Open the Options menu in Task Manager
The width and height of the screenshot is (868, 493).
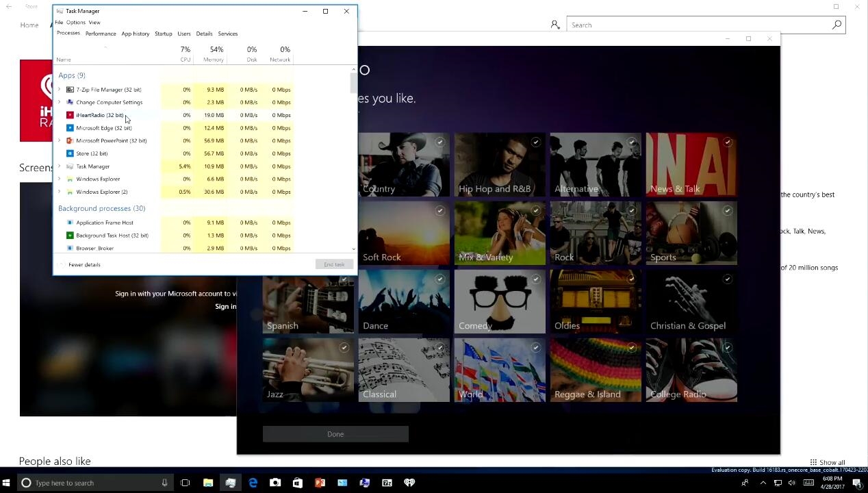point(75,23)
